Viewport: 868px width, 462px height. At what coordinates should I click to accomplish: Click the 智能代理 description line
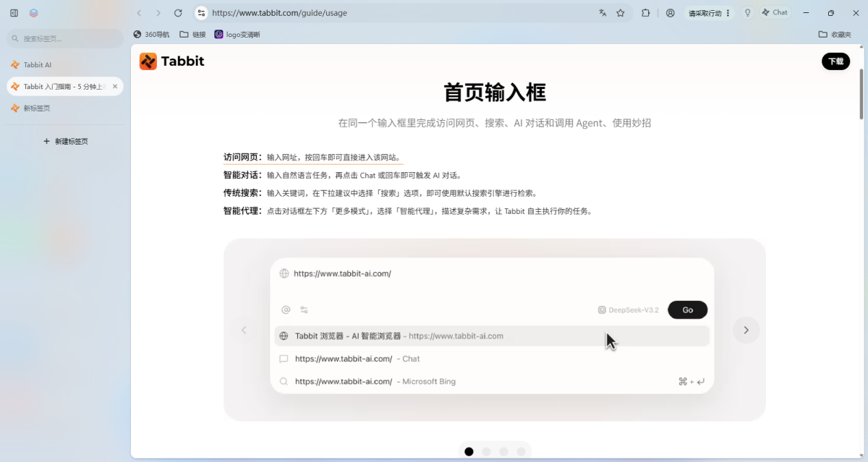click(408, 211)
